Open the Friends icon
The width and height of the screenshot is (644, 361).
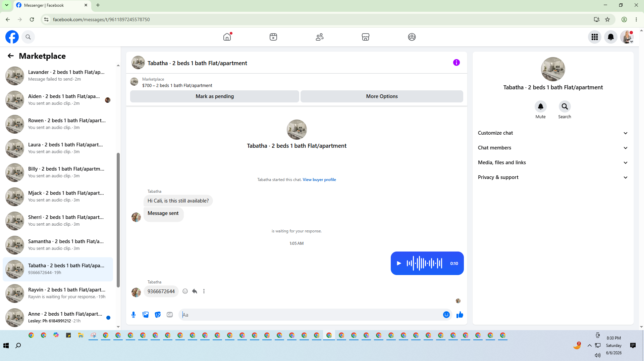pyautogui.click(x=320, y=37)
